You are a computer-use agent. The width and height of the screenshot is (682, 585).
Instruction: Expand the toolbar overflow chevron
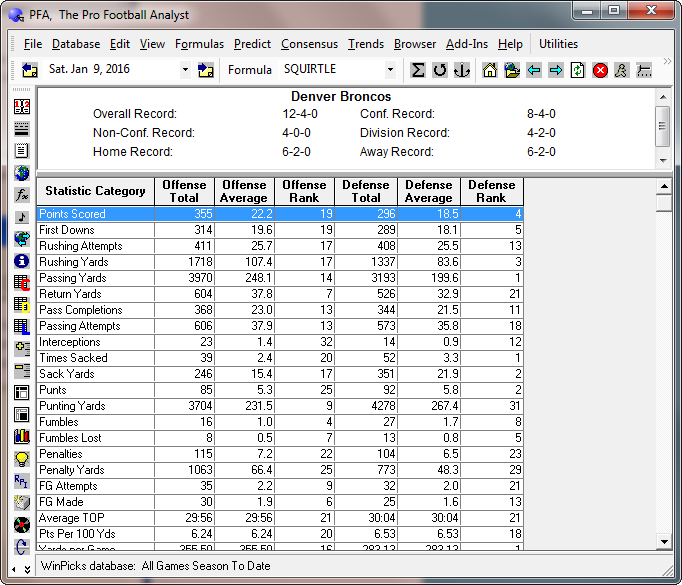coord(667,61)
